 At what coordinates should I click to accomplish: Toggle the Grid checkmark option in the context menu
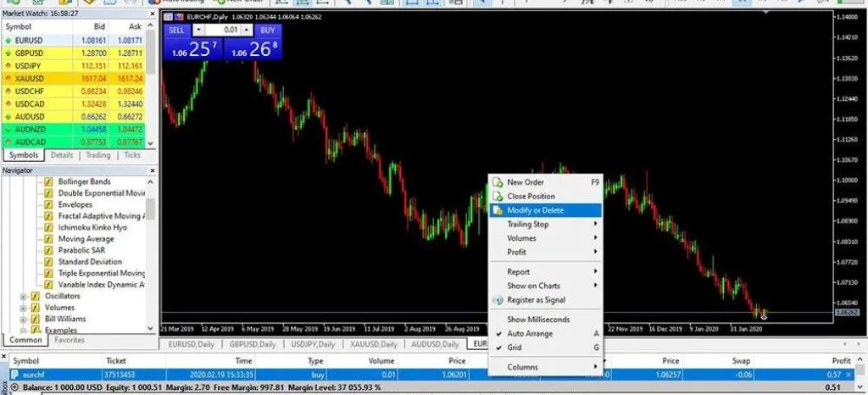[x=546, y=348]
